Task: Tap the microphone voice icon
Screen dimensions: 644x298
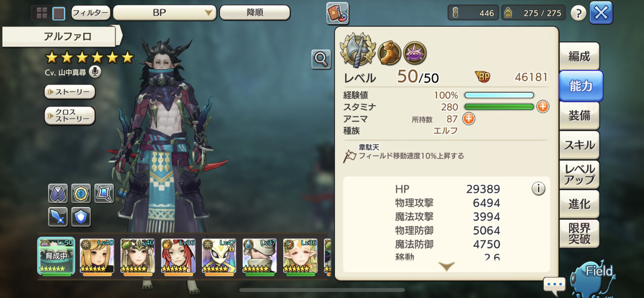Action: point(95,72)
